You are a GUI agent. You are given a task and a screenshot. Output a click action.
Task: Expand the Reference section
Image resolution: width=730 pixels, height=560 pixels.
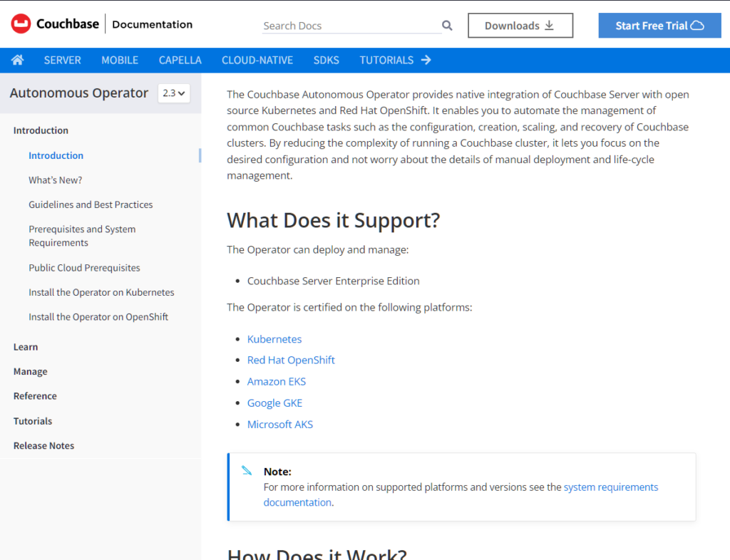pos(35,396)
